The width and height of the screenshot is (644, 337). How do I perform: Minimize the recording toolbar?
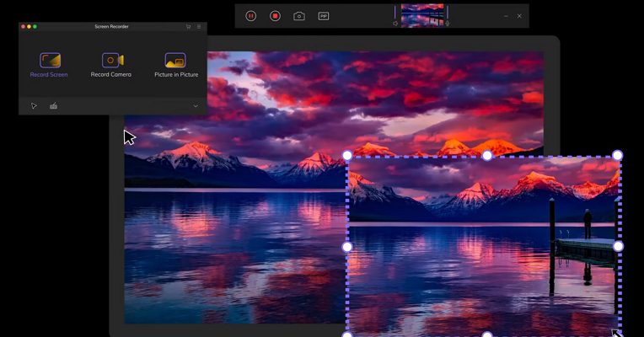(x=506, y=16)
